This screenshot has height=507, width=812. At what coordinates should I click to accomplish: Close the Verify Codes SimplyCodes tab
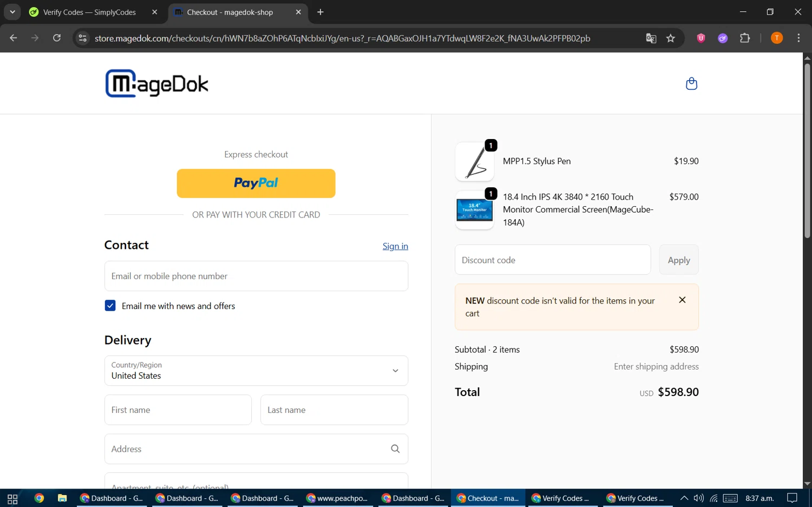pos(154,12)
